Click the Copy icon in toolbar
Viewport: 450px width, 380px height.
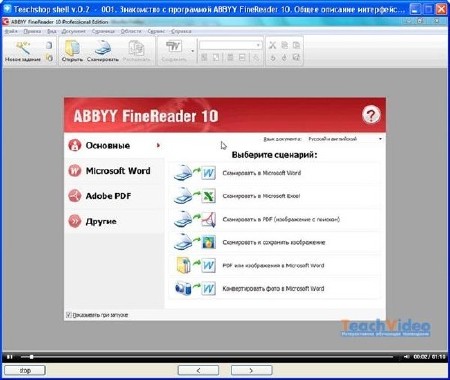click(x=284, y=45)
